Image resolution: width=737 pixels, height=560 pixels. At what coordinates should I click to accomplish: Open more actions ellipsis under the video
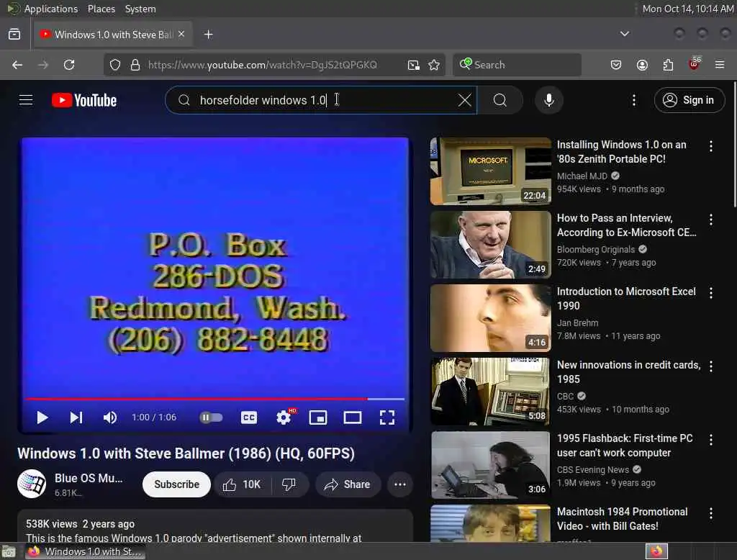tap(400, 484)
